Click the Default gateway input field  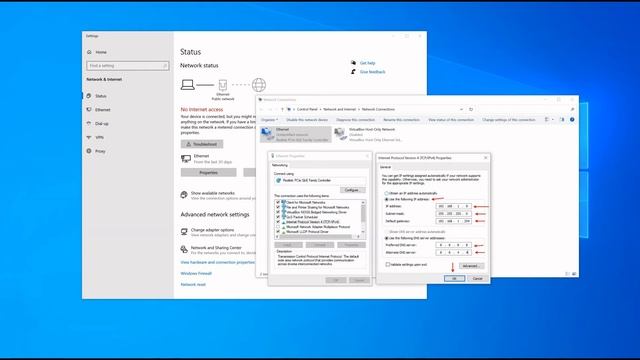point(454,221)
